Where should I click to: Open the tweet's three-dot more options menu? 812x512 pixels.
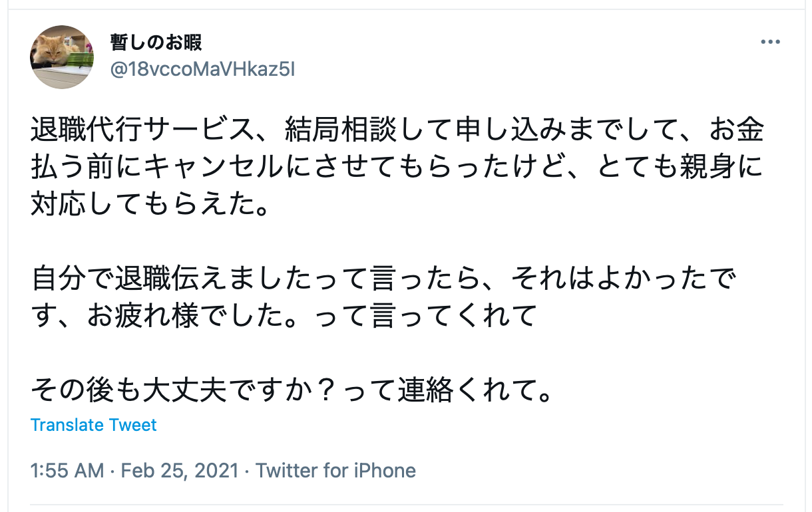769,43
